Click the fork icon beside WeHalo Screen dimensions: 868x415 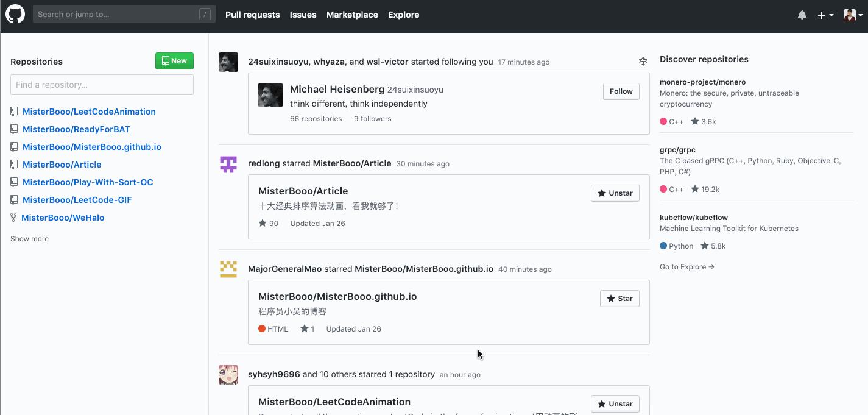[x=13, y=218]
